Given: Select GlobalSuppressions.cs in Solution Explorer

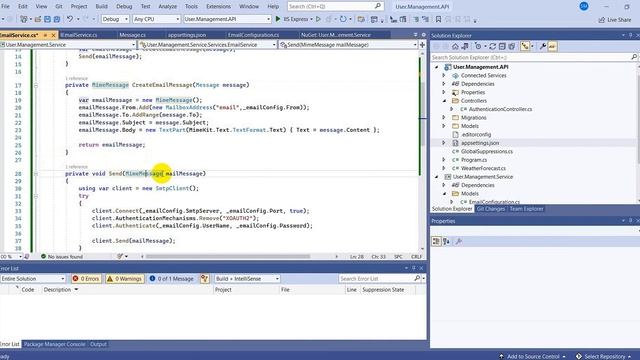Looking at the screenshot, I should [x=487, y=151].
